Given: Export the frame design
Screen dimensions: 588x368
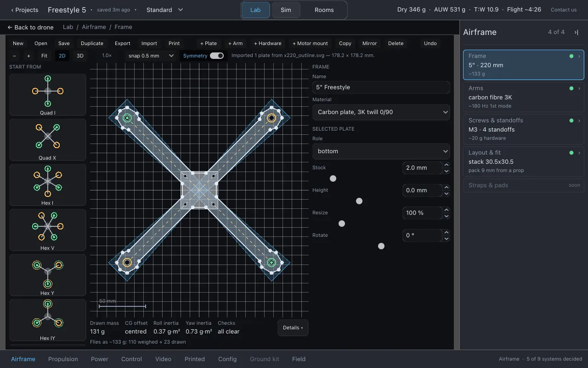Looking at the screenshot, I should pyautogui.click(x=123, y=43).
